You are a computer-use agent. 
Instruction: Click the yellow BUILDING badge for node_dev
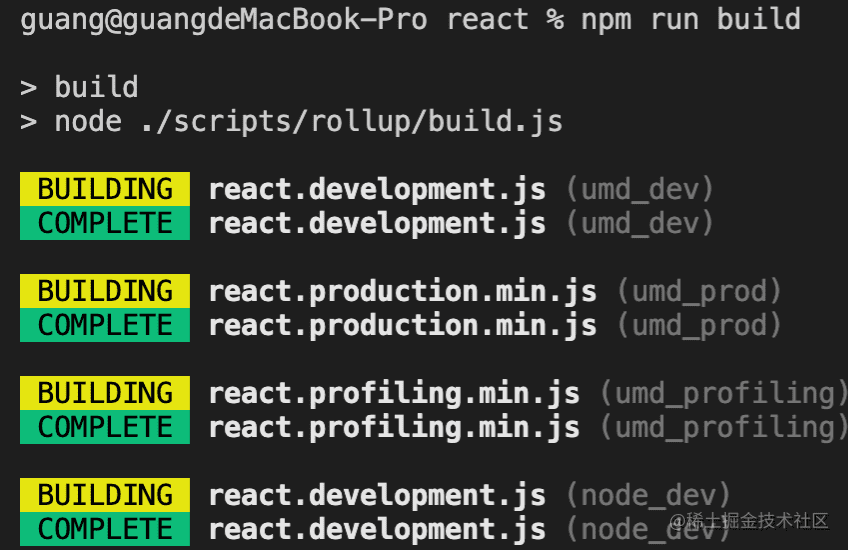click(104, 495)
